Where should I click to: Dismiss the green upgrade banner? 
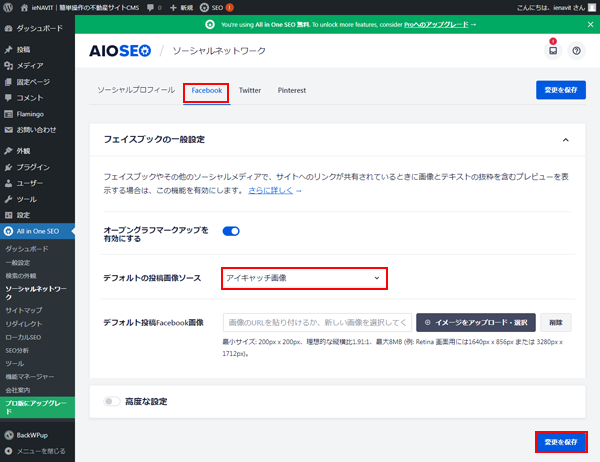point(590,24)
